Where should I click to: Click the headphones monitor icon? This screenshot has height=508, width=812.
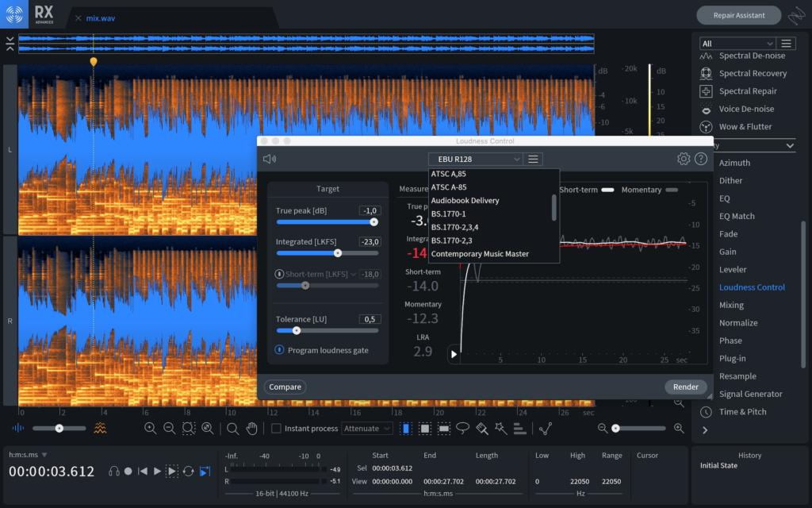coord(114,471)
